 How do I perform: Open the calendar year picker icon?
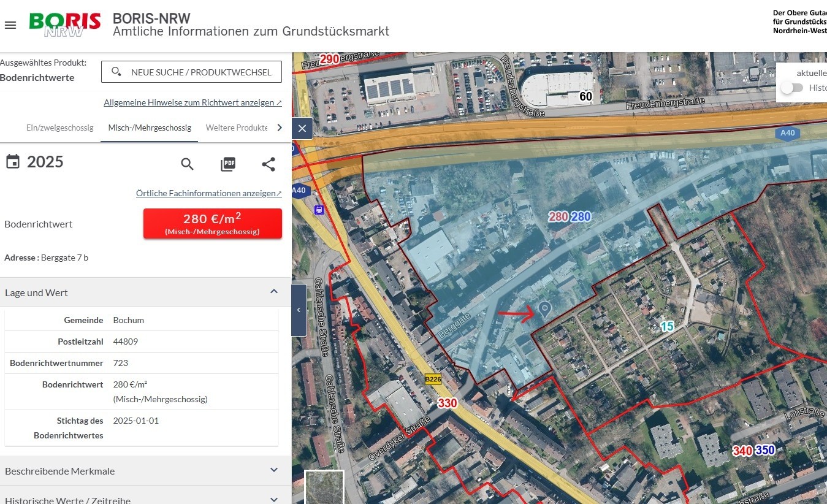pyautogui.click(x=13, y=162)
